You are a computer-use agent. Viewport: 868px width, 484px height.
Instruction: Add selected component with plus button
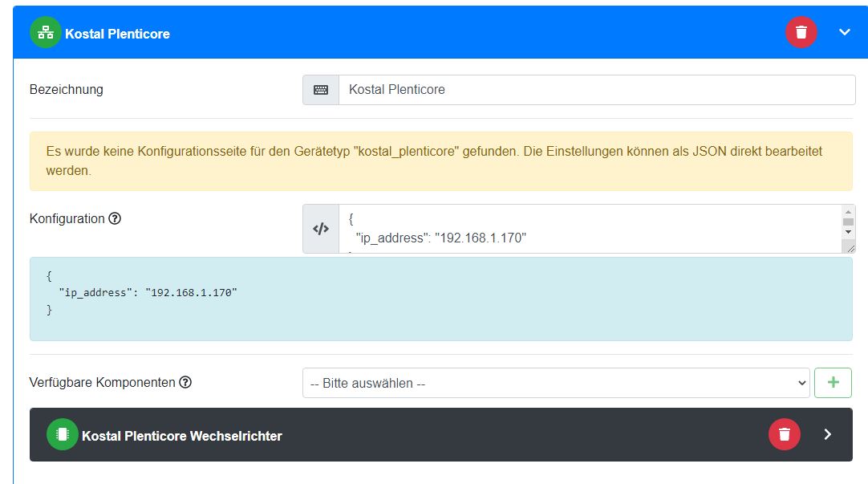point(833,383)
